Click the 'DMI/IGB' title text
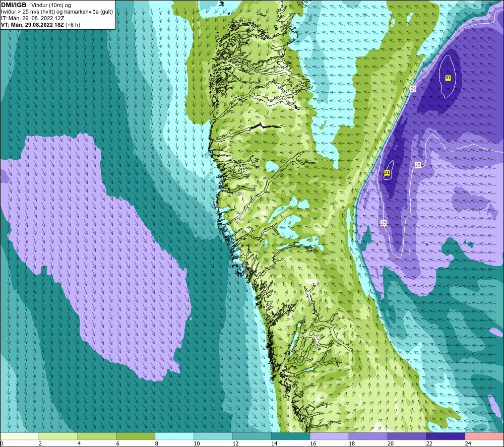The height and width of the screenshot is (447, 504). click(x=14, y=5)
